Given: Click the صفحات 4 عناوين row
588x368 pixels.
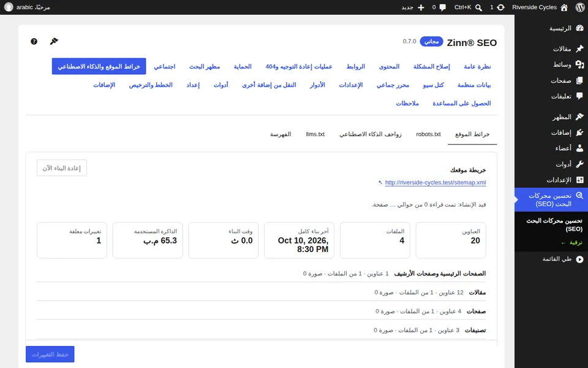Looking at the screenshot, I should pos(261,312).
